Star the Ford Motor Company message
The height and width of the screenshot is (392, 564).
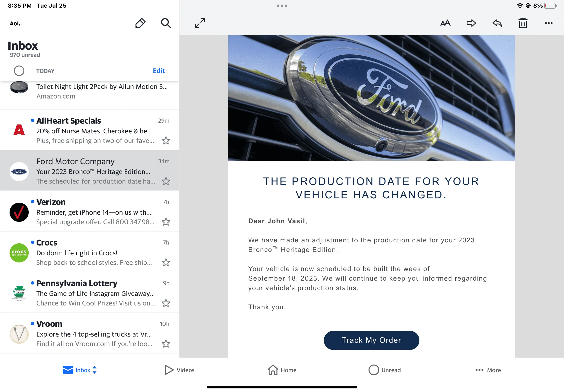click(166, 181)
